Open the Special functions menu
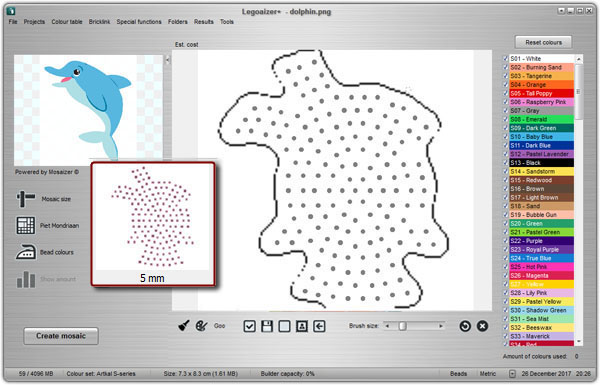600x385 pixels. [x=139, y=22]
